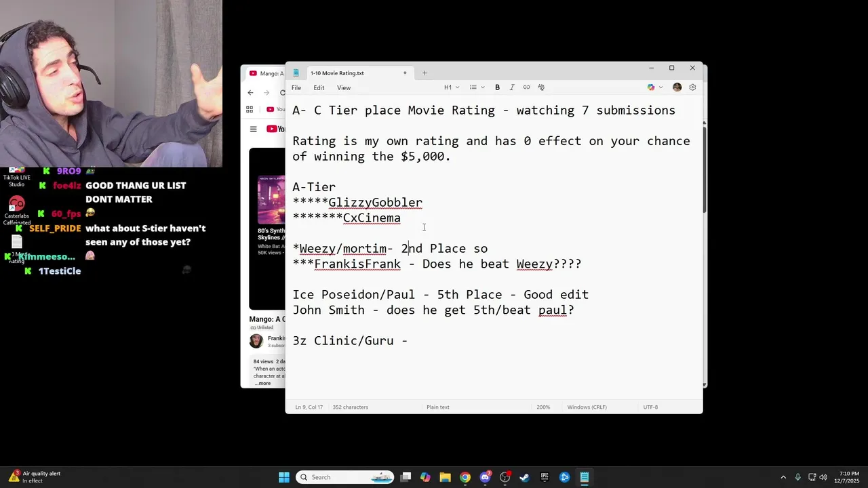Click the Frankis channel name under the video
868x488 pixels.
[x=276, y=338]
